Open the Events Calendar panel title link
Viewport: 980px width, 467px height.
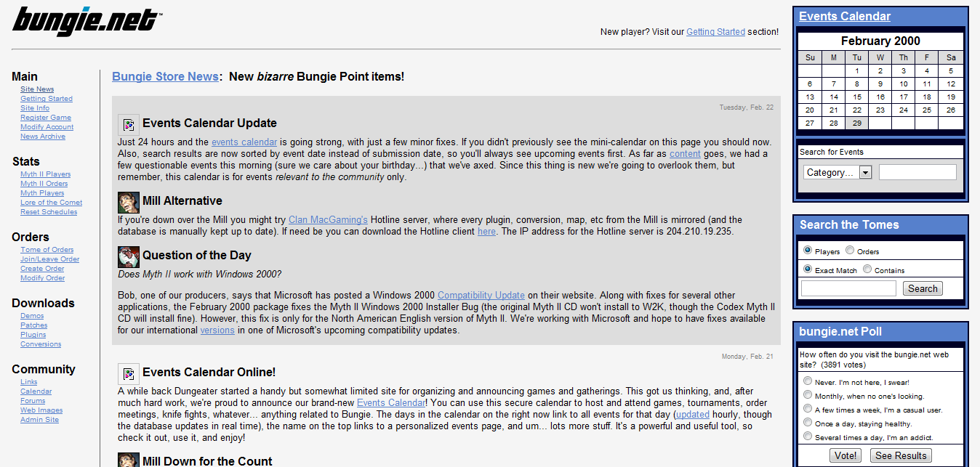point(845,16)
